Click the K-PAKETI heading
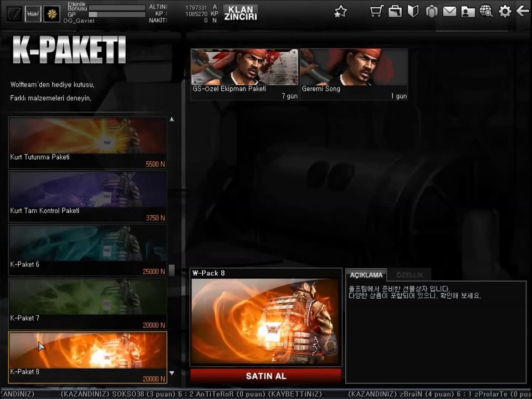 click(x=70, y=50)
